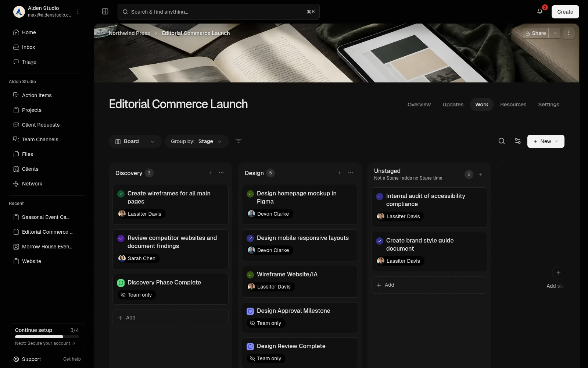The height and width of the screenshot is (368, 588).
Task: Add card to Discovery column with plus
Action: [210, 173]
